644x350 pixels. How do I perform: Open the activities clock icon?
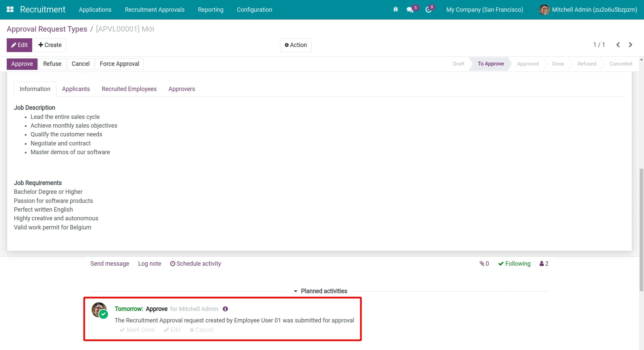tap(428, 10)
